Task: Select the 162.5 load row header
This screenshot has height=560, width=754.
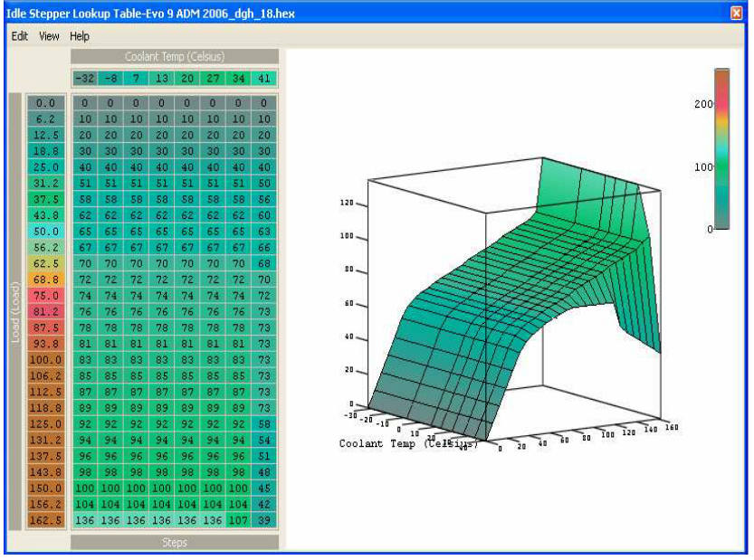Action: tap(46, 520)
